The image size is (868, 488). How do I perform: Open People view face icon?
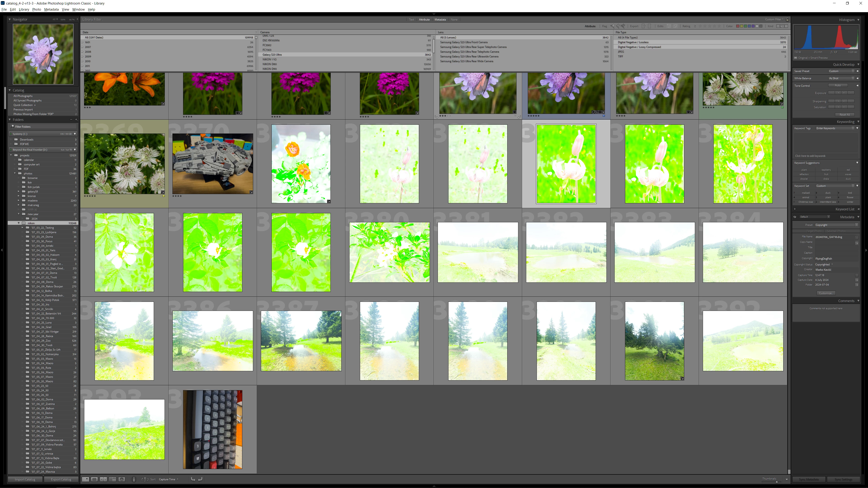122,479
